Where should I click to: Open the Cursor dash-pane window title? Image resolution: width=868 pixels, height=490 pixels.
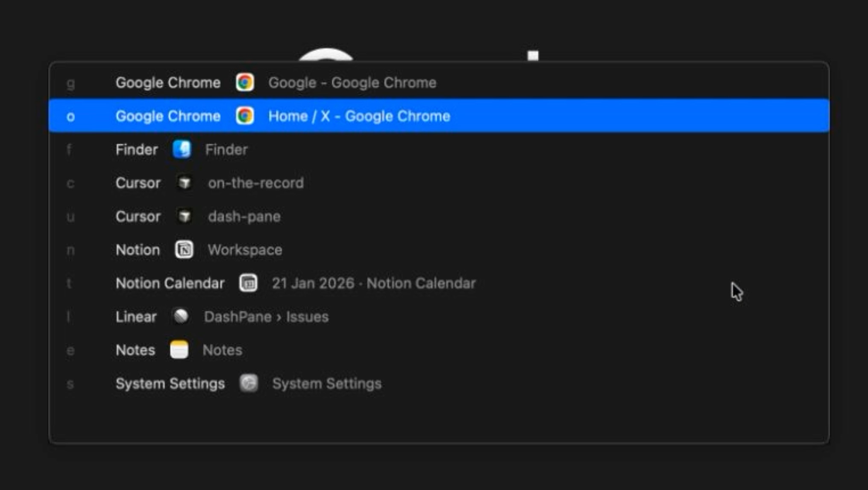coord(244,217)
